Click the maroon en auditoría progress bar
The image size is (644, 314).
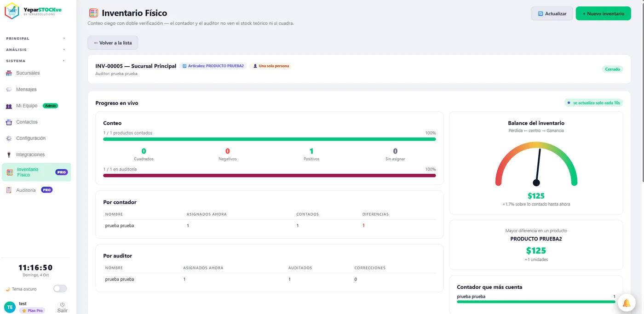[x=270, y=175]
